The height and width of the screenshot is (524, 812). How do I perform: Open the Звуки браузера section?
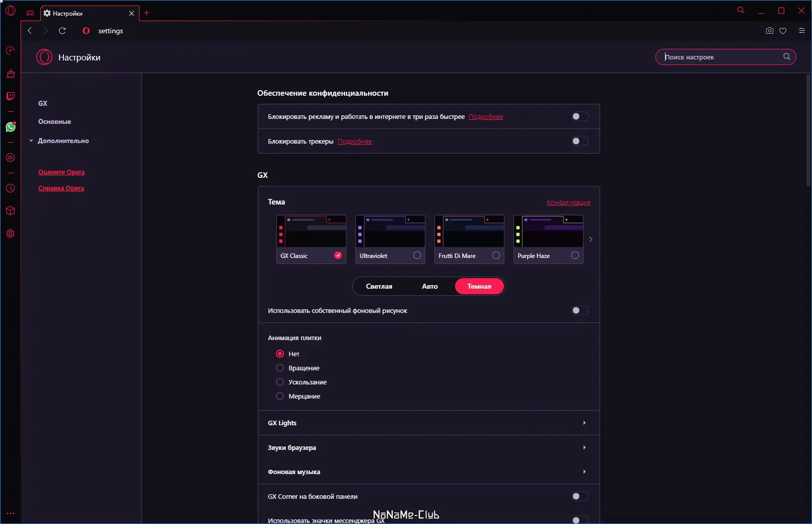[x=427, y=447]
